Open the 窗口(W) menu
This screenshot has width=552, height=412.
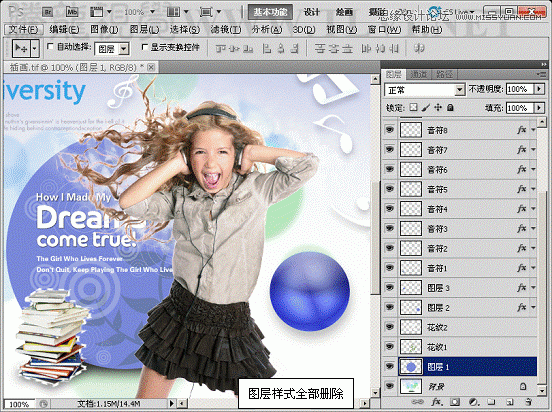(x=384, y=30)
